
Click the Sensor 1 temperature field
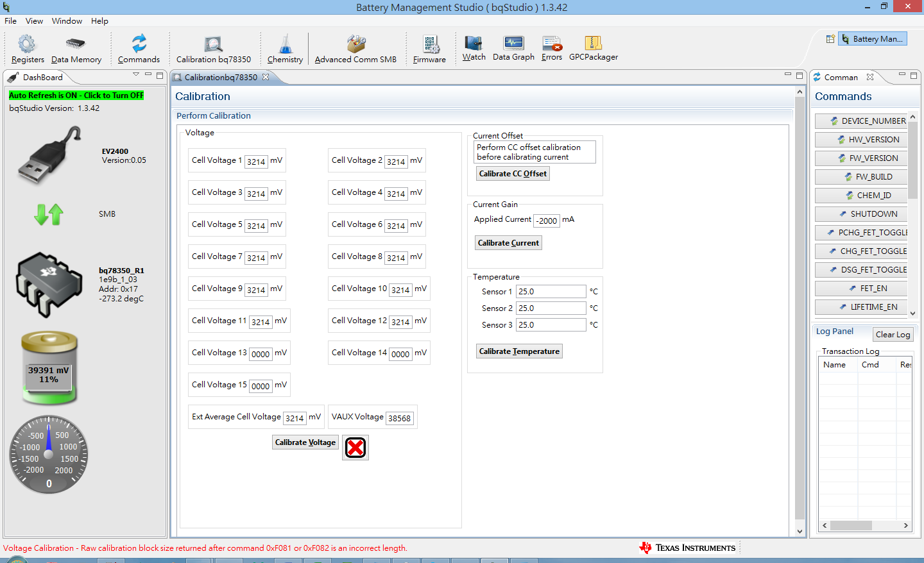tap(551, 292)
